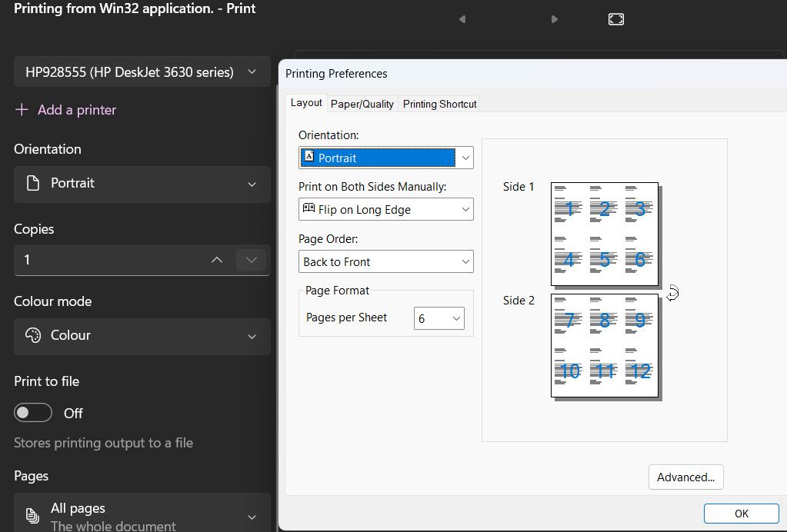Click the page icon in Orientation box
The image size is (787, 532).
coord(33,183)
